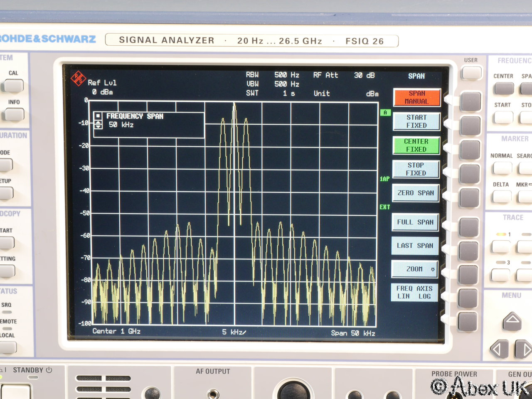Image resolution: width=532 pixels, height=399 pixels.
Task: Open the ZOOM softkey submenu
Action: coord(415,269)
